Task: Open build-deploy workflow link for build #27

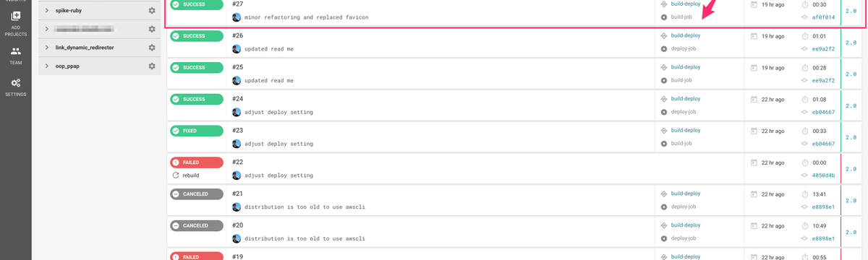Action: click(686, 4)
